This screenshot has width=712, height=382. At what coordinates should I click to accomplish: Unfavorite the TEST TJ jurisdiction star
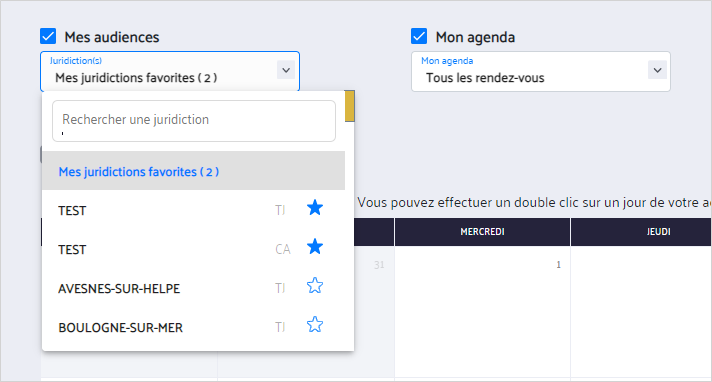pos(315,208)
